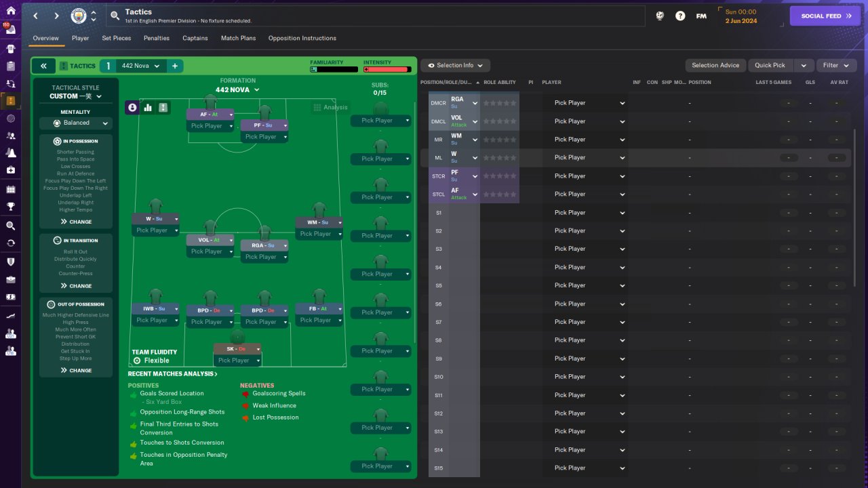868x488 pixels.
Task: Open the 442 Nova tactic slot dropdown
Action: pos(141,66)
